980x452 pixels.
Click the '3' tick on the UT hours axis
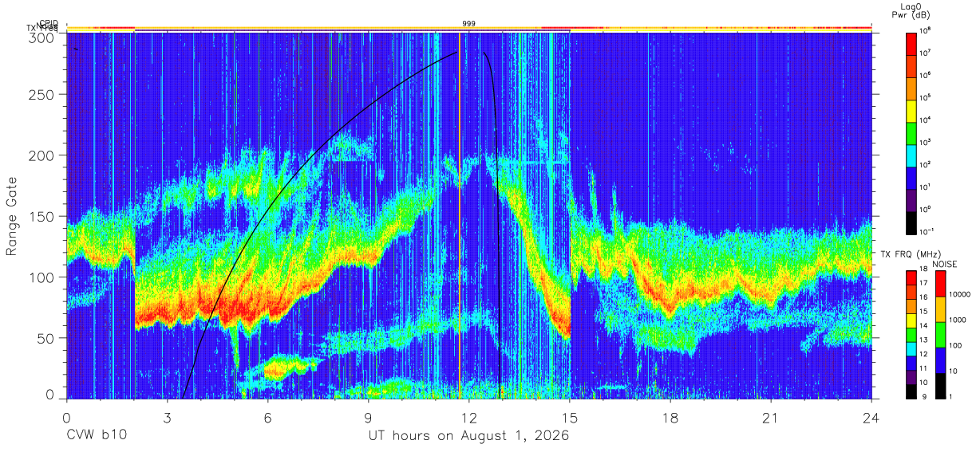168,418
